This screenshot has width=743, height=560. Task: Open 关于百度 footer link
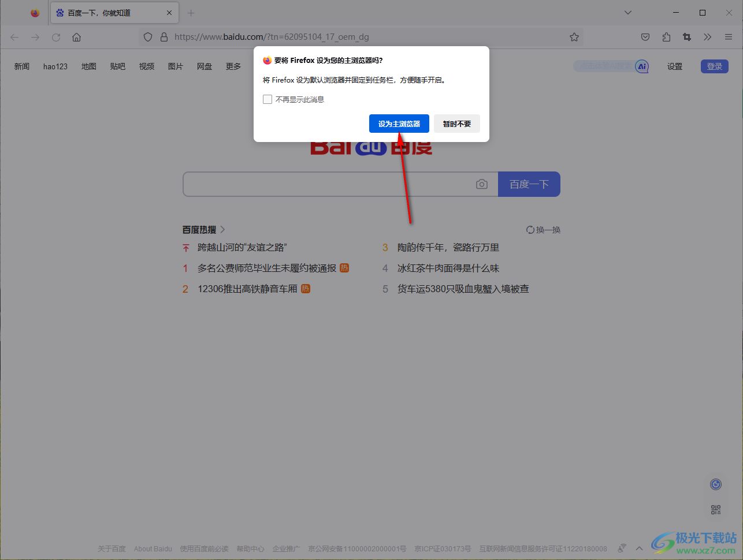point(112,549)
